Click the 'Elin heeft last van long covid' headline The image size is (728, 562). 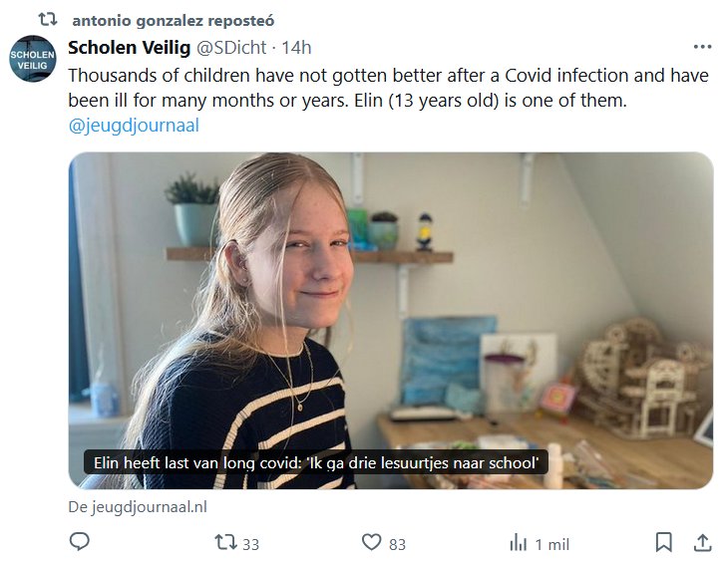pos(314,463)
